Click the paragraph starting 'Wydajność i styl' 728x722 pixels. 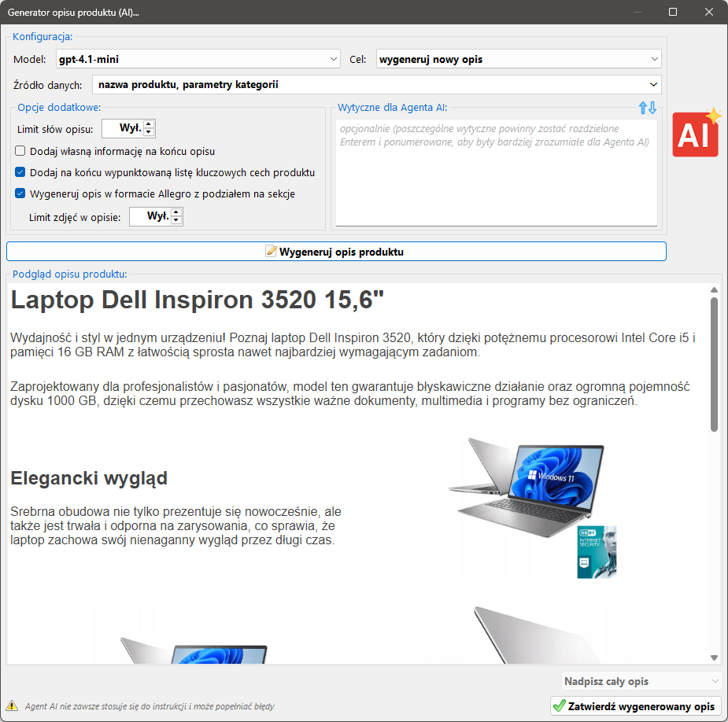353,344
